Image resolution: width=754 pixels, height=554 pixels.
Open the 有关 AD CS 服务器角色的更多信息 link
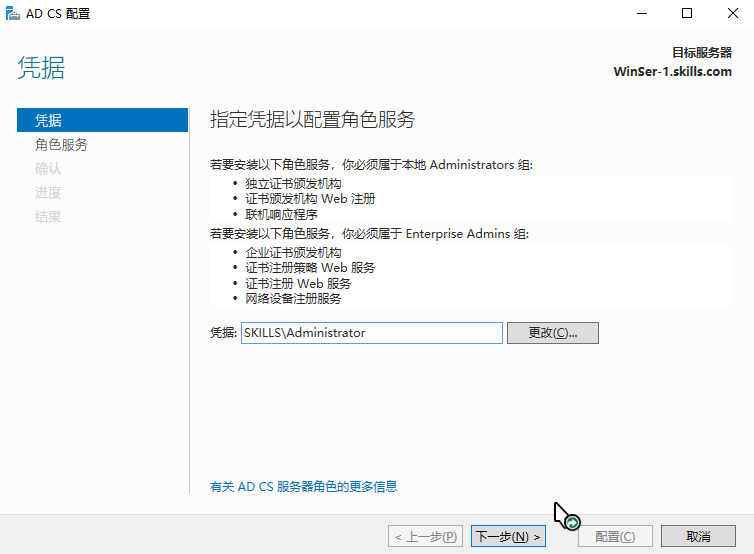click(303, 487)
